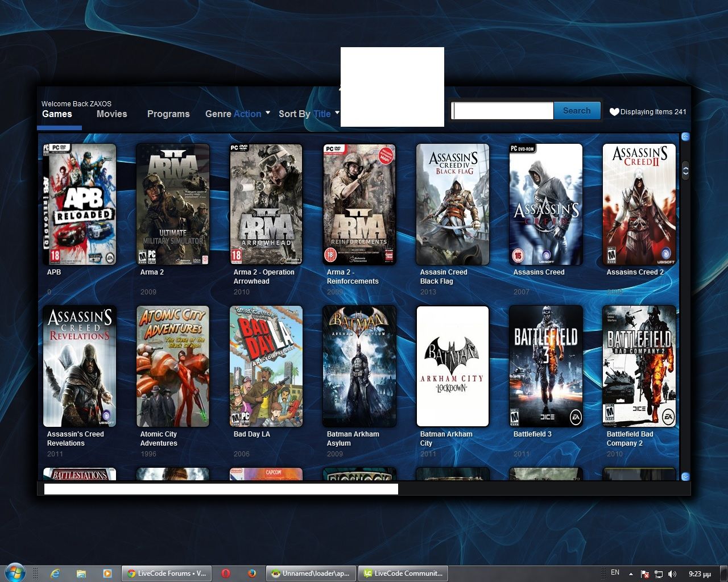Open Opera from the taskbar
The width and height of the screenshot is (728, 582).
(226, 573)
